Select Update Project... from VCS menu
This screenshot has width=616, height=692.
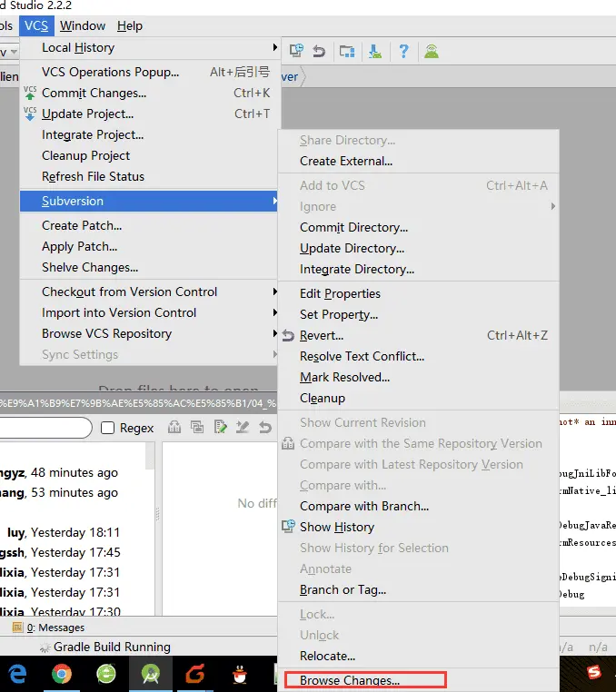click(150, 114)
